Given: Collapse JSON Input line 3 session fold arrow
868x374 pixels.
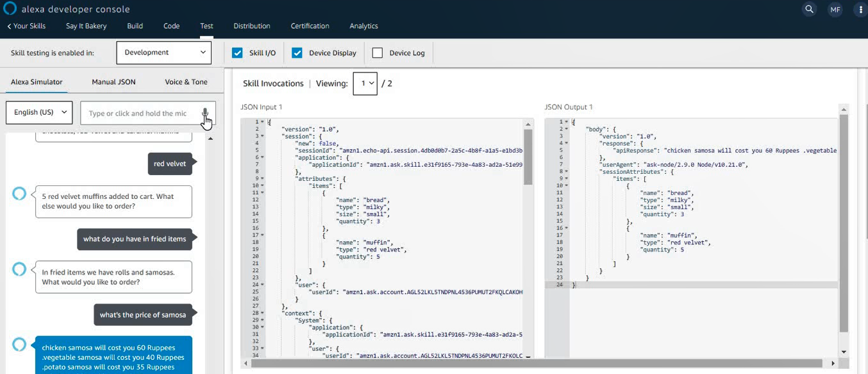Looking at the screenshot, I should [x=262, y=136].
